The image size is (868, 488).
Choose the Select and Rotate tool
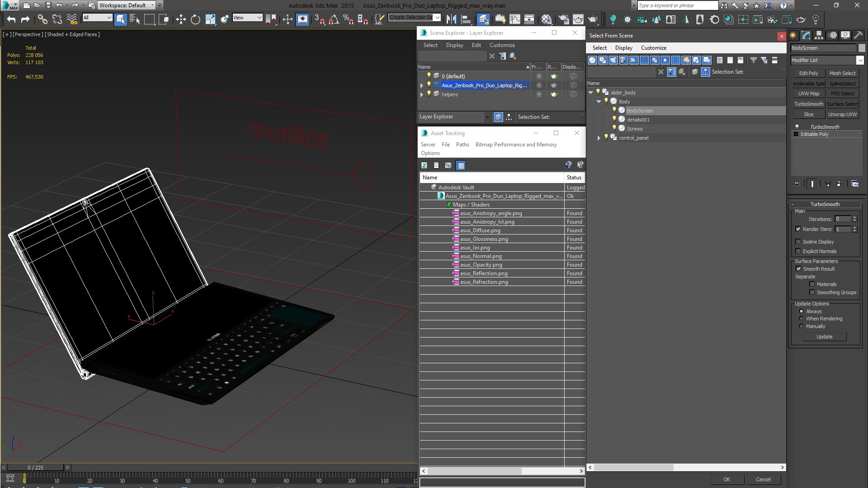coord(195,19)
